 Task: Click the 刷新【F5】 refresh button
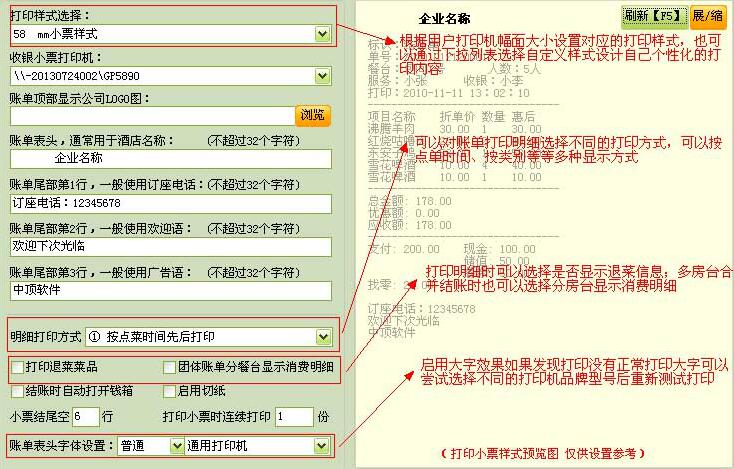point(654,16)
